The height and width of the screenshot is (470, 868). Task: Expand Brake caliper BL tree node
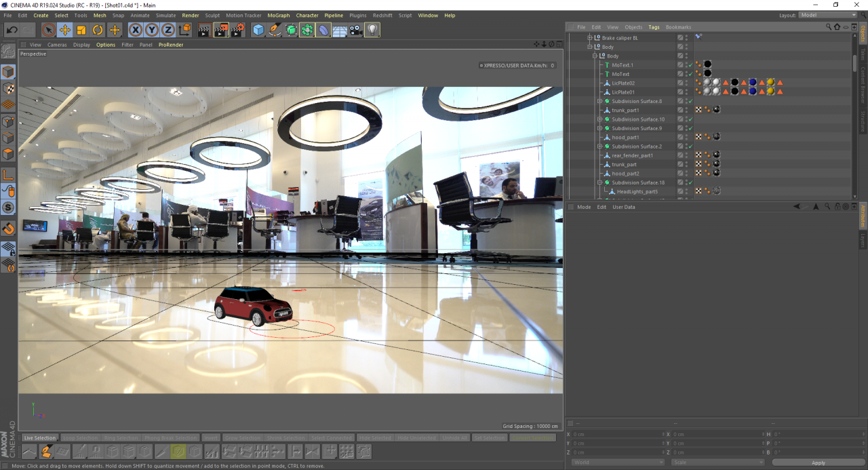coord(590,38)
